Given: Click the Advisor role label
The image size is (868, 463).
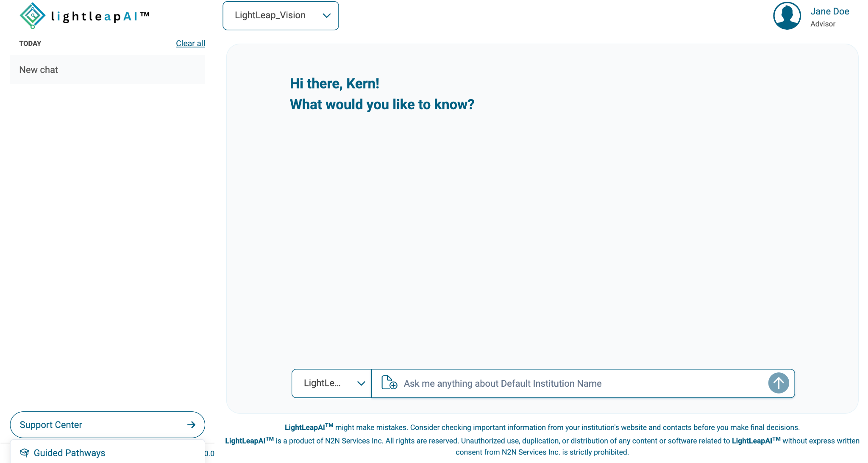Looking at the screenshot, I should (x=823, y=24).
